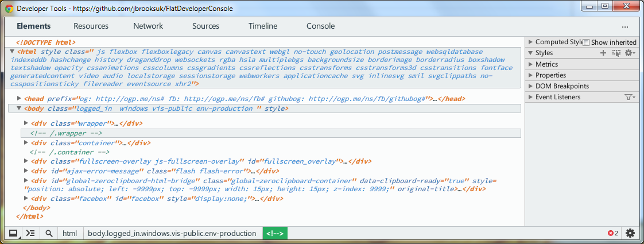Click the red error count indicator
Screen dimensions: 644x244
point(613,233)
